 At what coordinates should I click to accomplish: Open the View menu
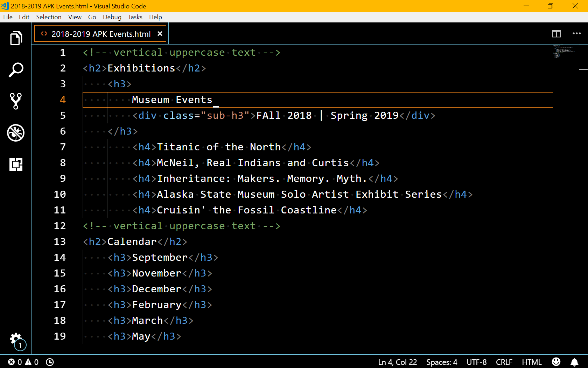[75, 17]
